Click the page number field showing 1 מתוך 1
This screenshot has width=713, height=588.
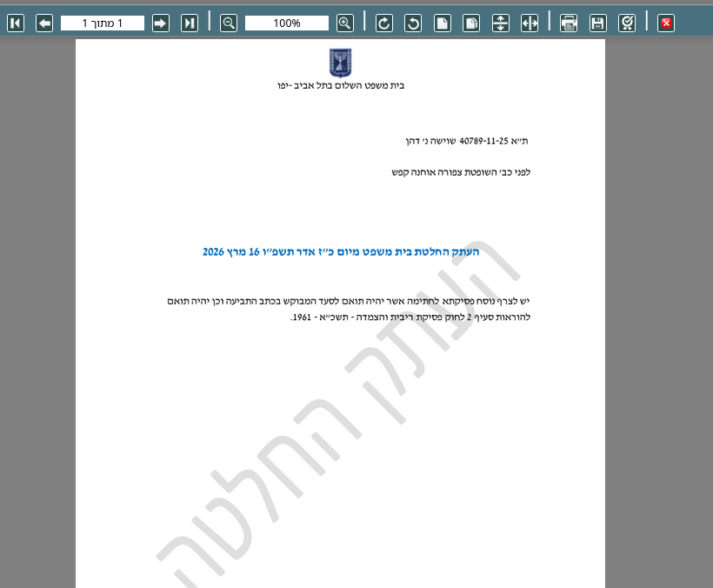click(103, 23)
